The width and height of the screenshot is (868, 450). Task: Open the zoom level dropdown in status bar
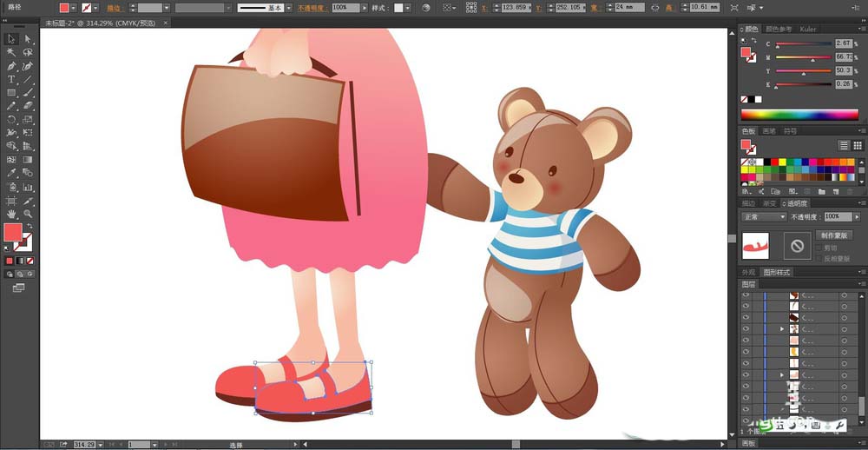(x=102, y=445)
